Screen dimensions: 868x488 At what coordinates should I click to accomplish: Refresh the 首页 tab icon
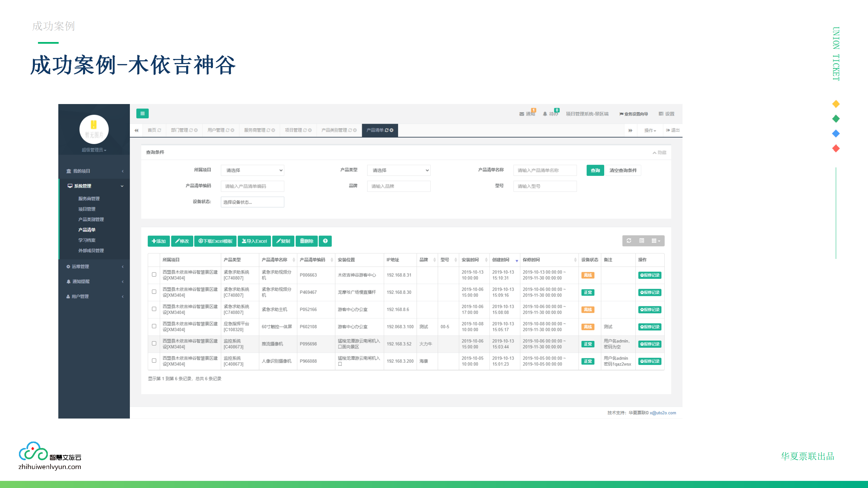click(159, 130)
